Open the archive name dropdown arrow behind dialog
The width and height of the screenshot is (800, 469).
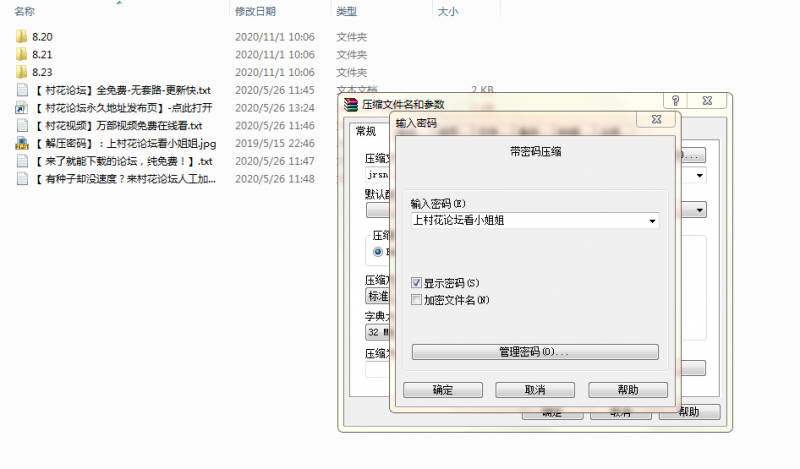tap(700, 175)
